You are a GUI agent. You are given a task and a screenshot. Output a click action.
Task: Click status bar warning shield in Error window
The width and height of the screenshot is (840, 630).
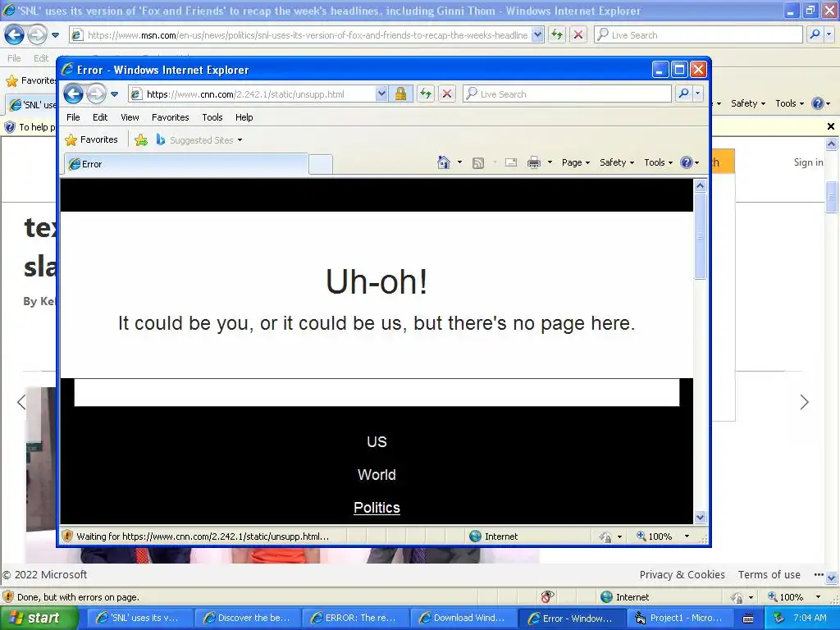point(67,536)
